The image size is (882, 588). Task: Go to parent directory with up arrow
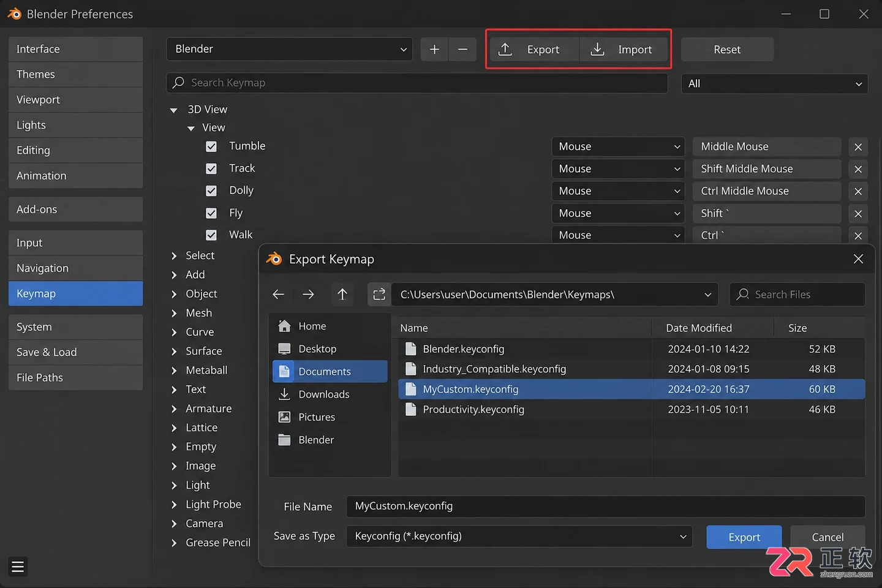[342, 295]
